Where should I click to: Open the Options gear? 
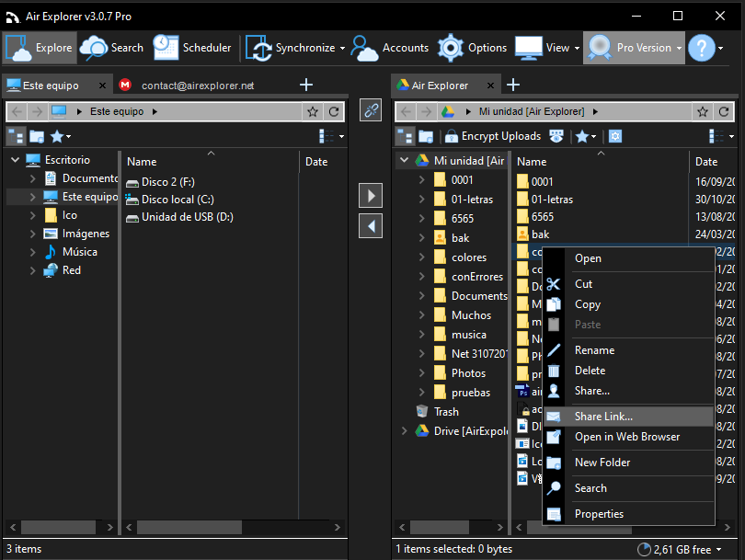tap(472, 48)
